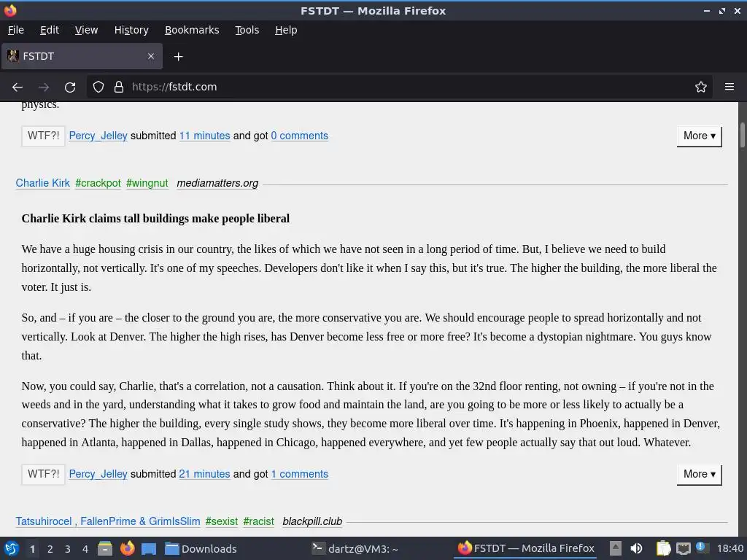Filter by #racist tag
Viewport: 747px width, 560px height.
click(x=259, y=521)
